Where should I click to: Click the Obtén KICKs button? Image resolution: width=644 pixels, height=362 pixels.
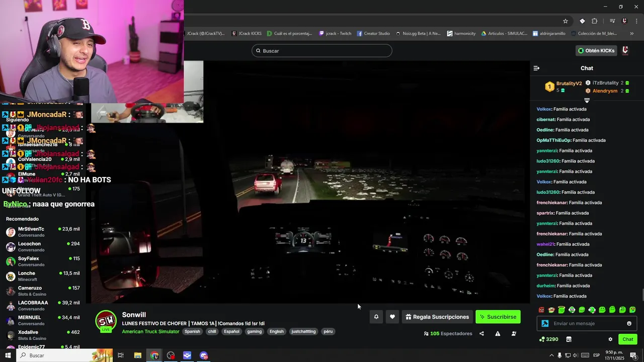tap(596, 51)
